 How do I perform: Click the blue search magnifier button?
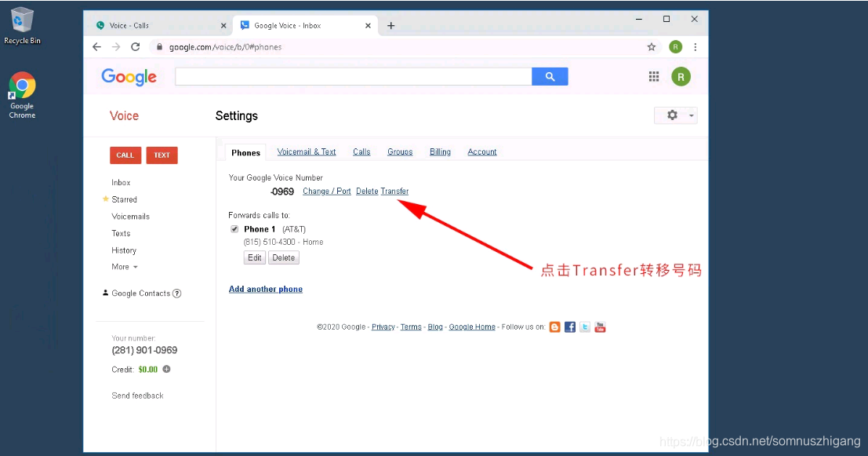point(550,76)
